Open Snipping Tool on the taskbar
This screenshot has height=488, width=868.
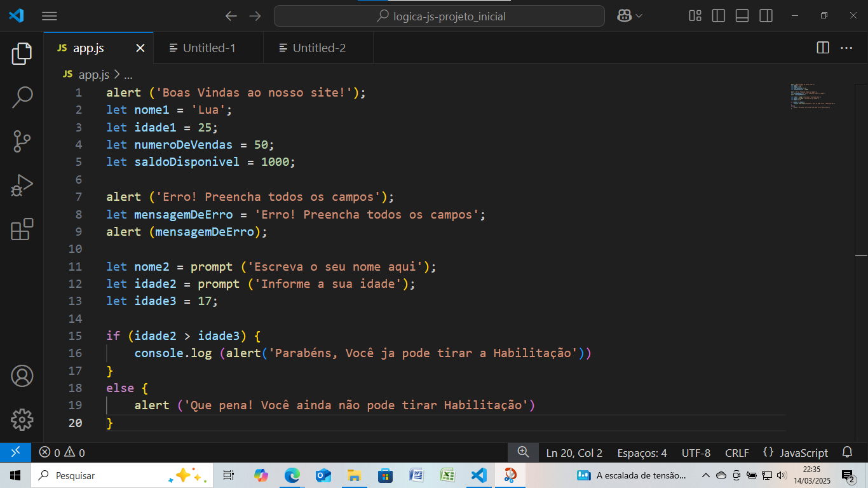click(510, 475)
